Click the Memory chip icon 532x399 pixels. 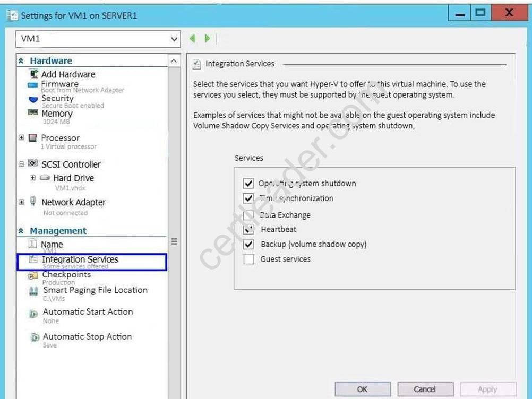(32, 112)
